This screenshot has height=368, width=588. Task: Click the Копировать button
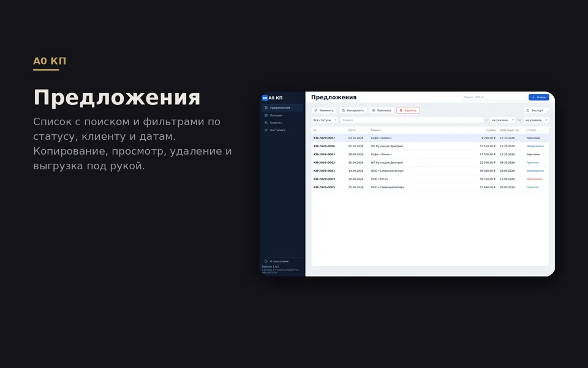353,110
